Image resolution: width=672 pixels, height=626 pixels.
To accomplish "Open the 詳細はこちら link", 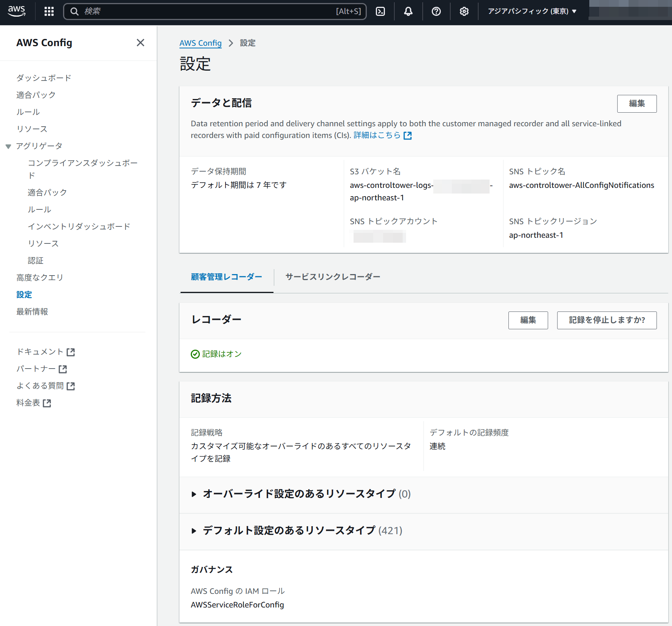I will tap(377, 135).
